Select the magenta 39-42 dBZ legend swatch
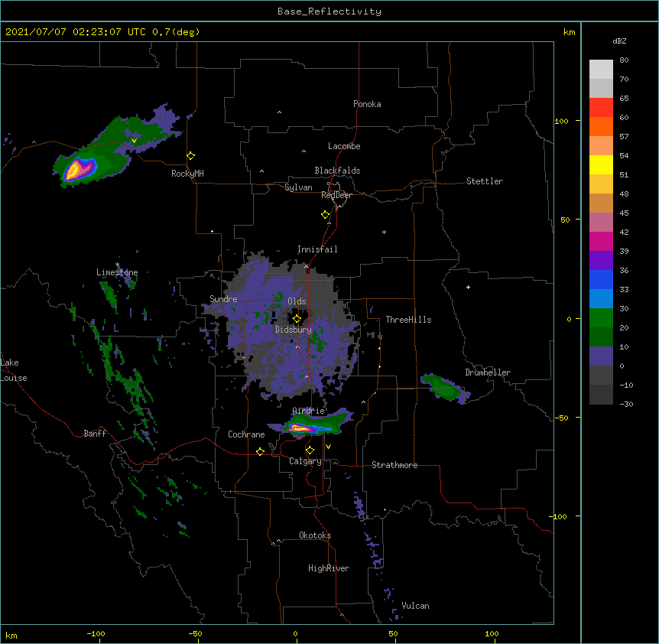The width and height of the screenshot is (659, 644). [601, 241]
